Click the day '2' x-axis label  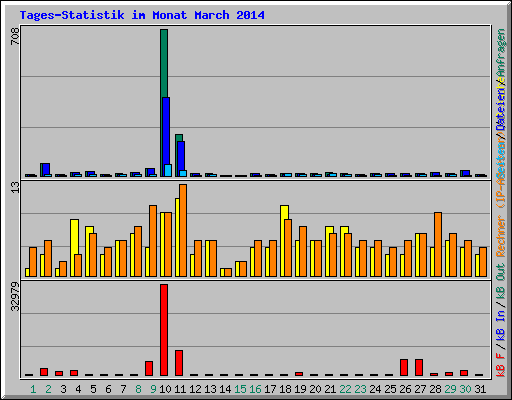click(x=48, y=389)
